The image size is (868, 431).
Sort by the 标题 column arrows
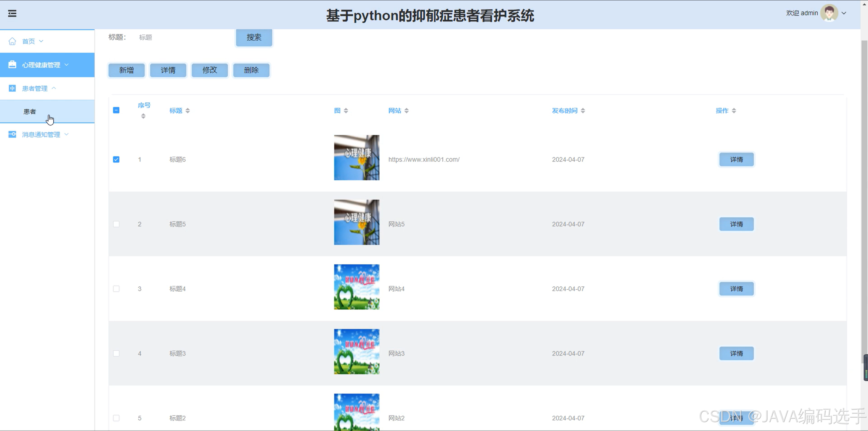(x=188, y=110)
